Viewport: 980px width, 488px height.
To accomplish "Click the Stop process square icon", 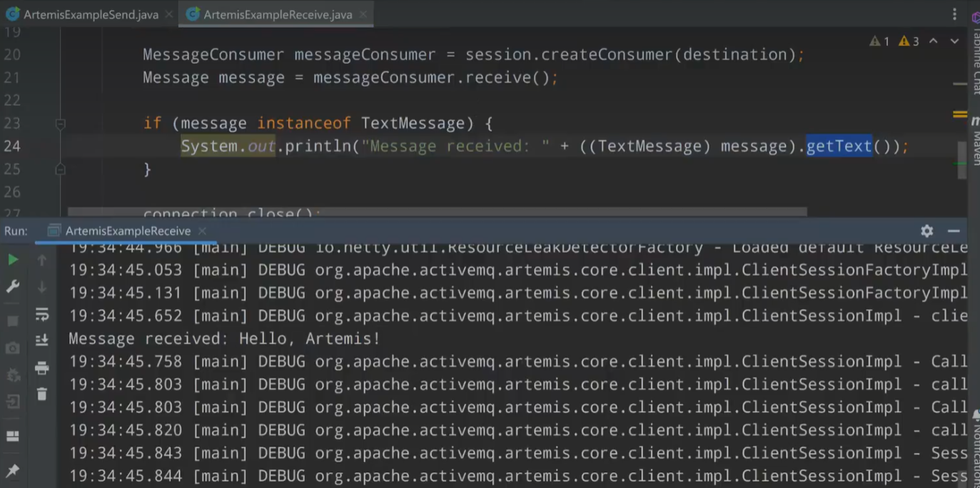I will coord(13,321).
